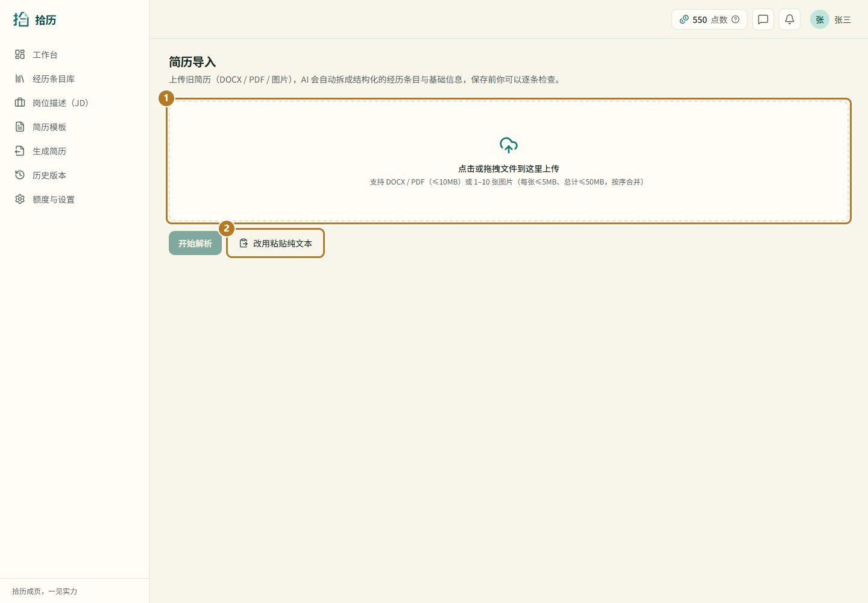
Task: Open 经历条目库 menu item
Action: [75, 78]
